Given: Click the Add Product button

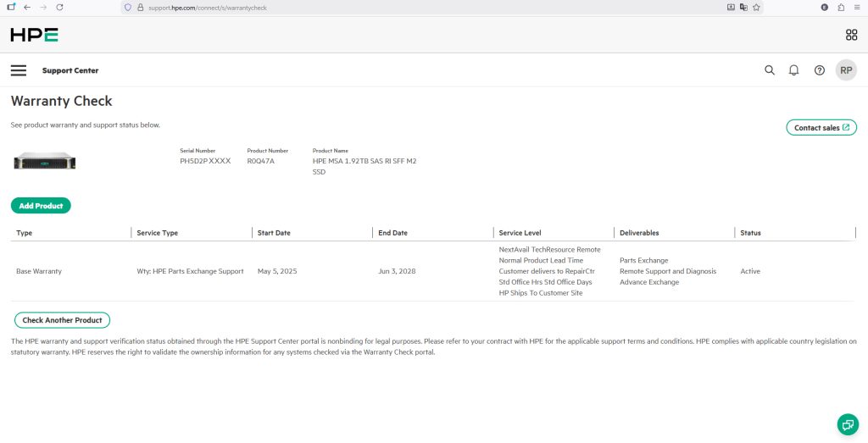Looking at the screenshot, I should [x=41, y=206].
